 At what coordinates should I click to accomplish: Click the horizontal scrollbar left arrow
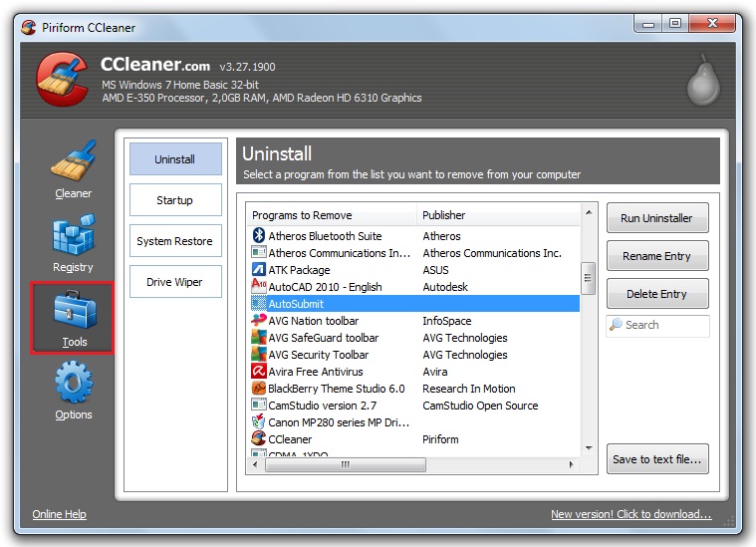pos(255,464)
